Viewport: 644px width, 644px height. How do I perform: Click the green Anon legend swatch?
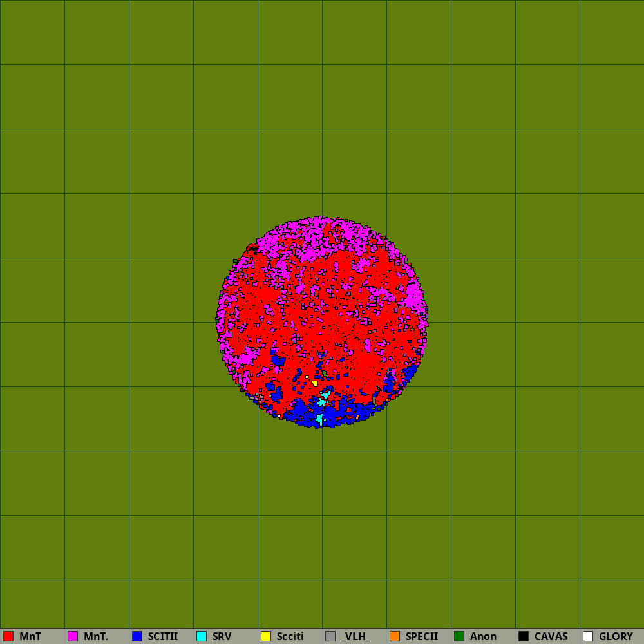click(x=459, y=636)
